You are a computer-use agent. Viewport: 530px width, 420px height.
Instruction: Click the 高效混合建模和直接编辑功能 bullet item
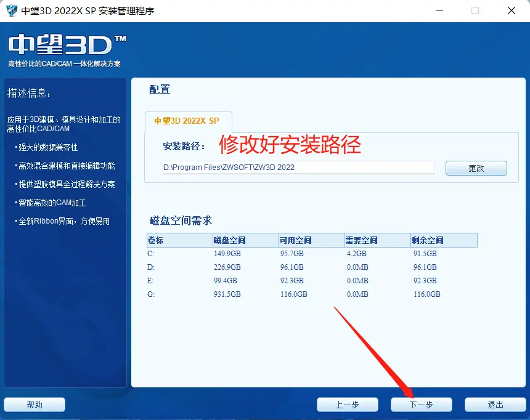(65, 166)
